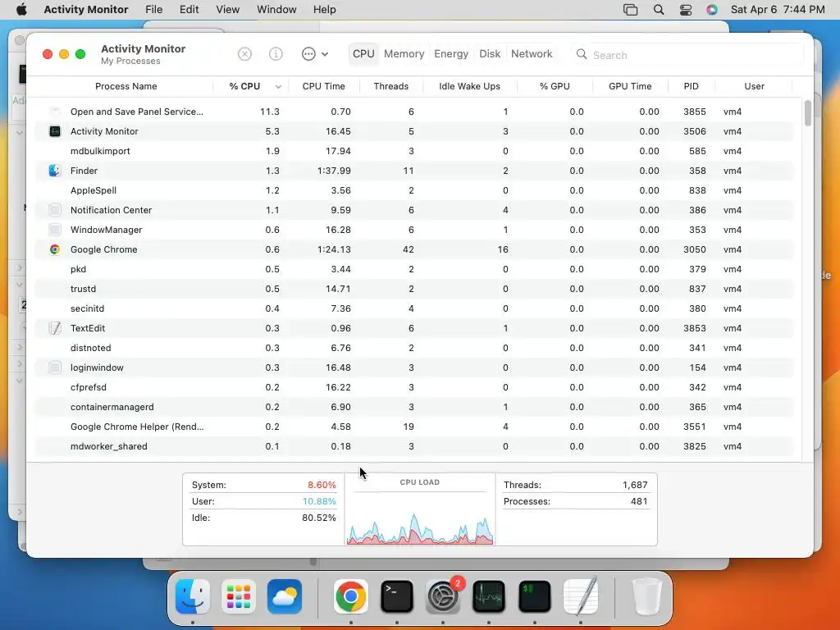Open the Help menu

325,10
